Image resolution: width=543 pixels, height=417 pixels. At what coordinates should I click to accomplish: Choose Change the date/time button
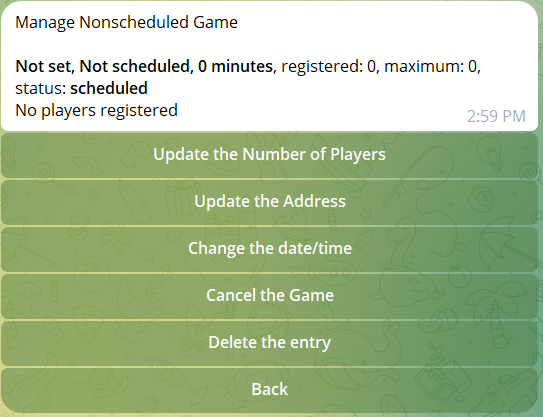[269, 249]
